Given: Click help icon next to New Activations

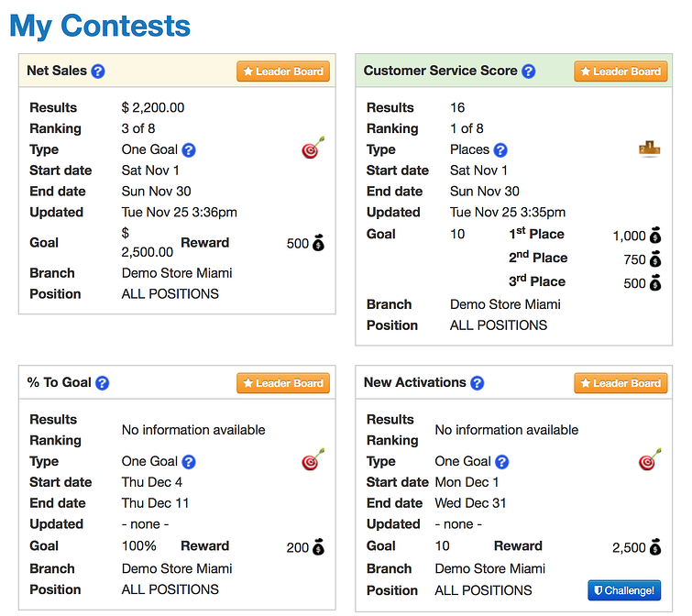Looking at the screenshot, I should tap(478, 383).
